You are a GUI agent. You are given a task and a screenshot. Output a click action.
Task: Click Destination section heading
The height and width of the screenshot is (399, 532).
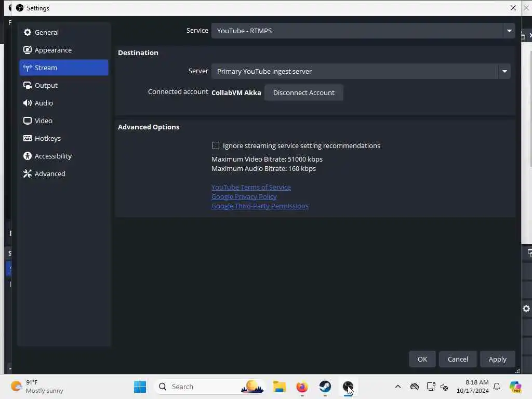click(138, 52)
